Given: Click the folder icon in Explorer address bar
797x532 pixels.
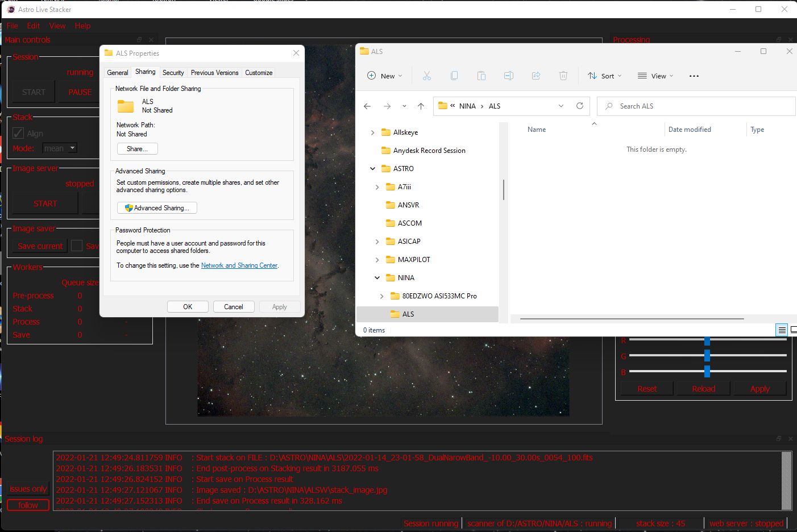Looking at the screenshot, I should [x=443, y=106].
